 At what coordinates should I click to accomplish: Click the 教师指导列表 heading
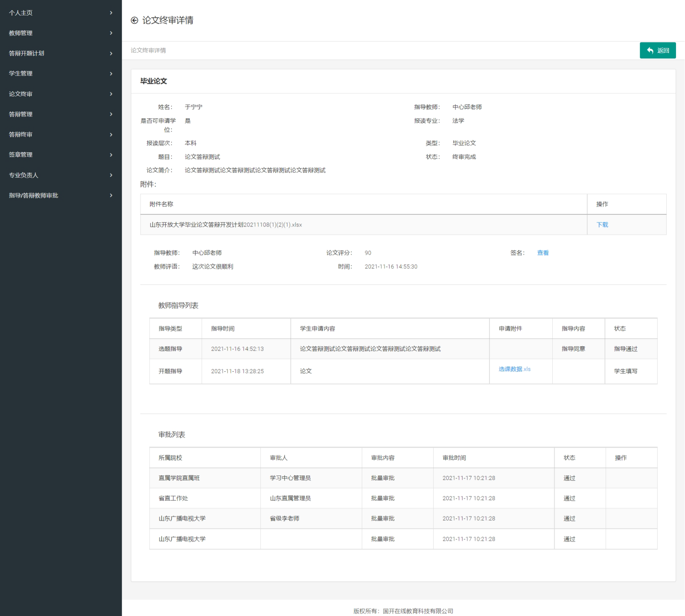[x=178, y=306]
